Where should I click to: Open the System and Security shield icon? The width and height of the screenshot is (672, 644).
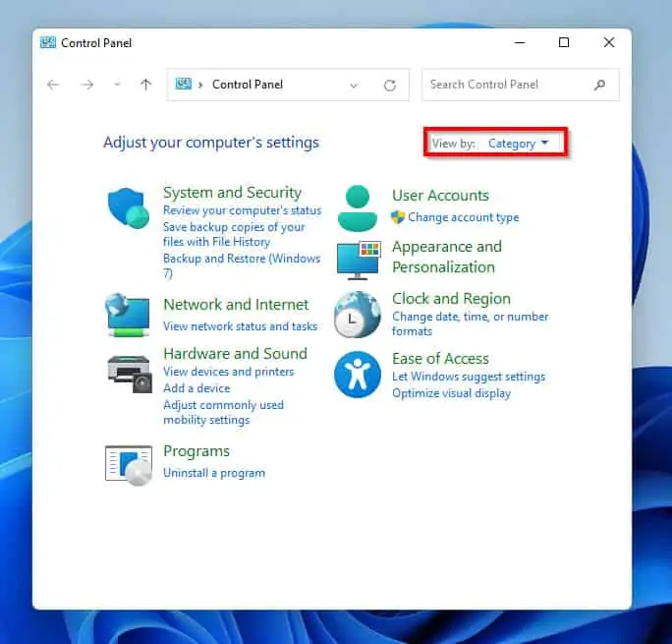point(128,208)
